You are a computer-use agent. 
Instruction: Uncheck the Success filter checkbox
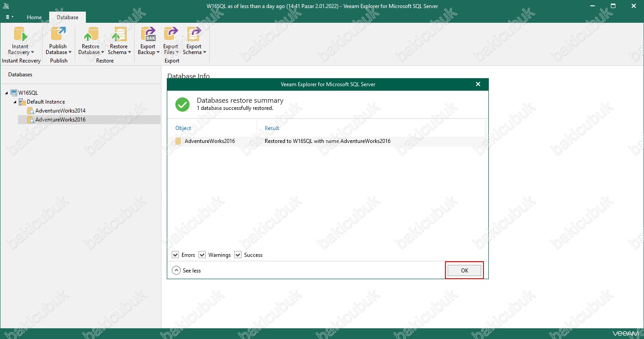(x=238, y=255)
